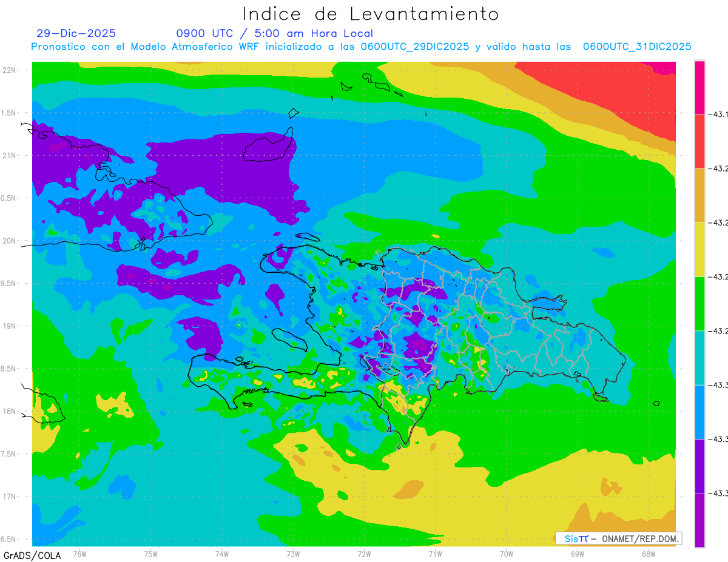This screenshot has height=562, width=728.
Task: Select the red segment of the legend bar
Action: pyautogui.click(x=699, y=141)
